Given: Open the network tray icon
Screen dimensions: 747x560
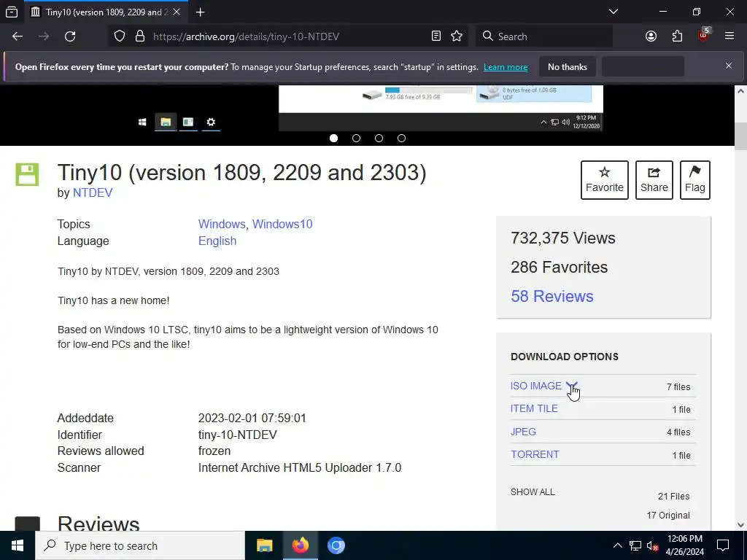Looking at the screenshot, I should pyautogui.click(x=635, y=545).
